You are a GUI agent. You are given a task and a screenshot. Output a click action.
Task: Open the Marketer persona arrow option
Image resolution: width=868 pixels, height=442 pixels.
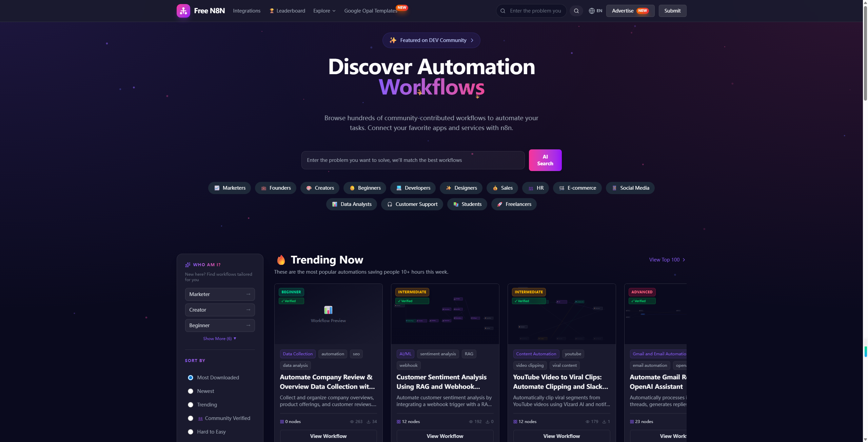220,294
